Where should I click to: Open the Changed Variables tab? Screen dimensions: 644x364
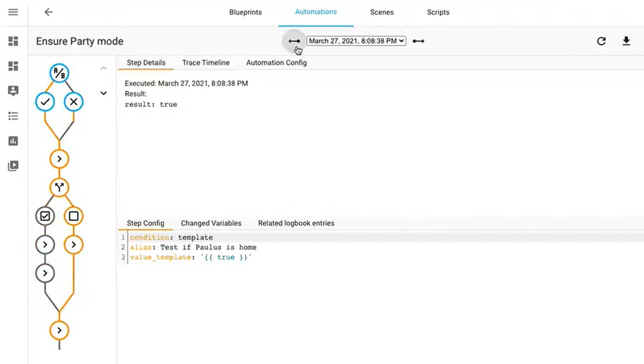[211, 223]
